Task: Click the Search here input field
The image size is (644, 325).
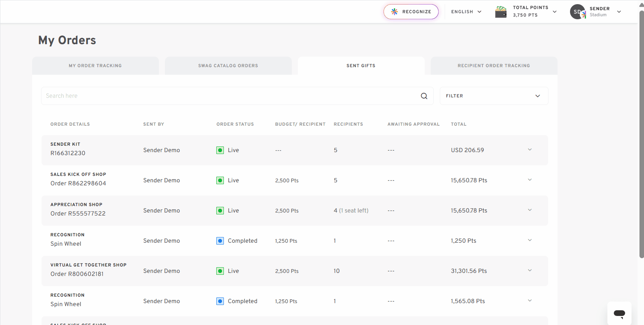Action: [230, 96]
